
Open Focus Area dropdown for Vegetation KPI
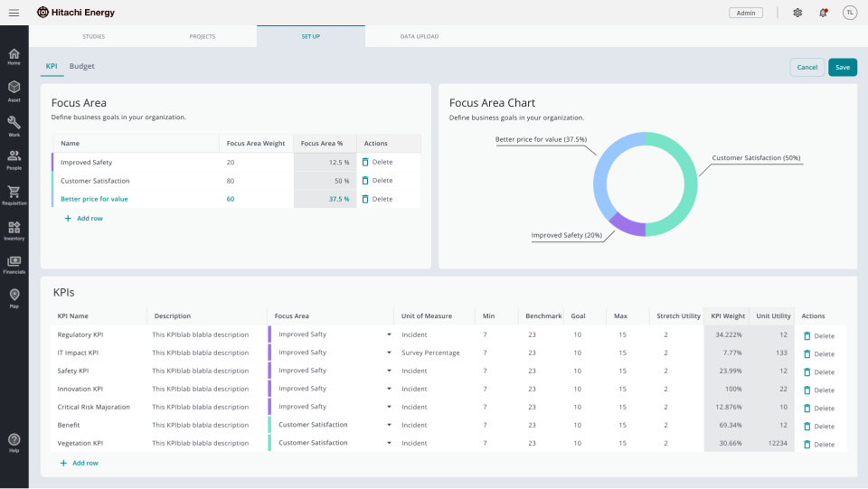click(390, 443)
